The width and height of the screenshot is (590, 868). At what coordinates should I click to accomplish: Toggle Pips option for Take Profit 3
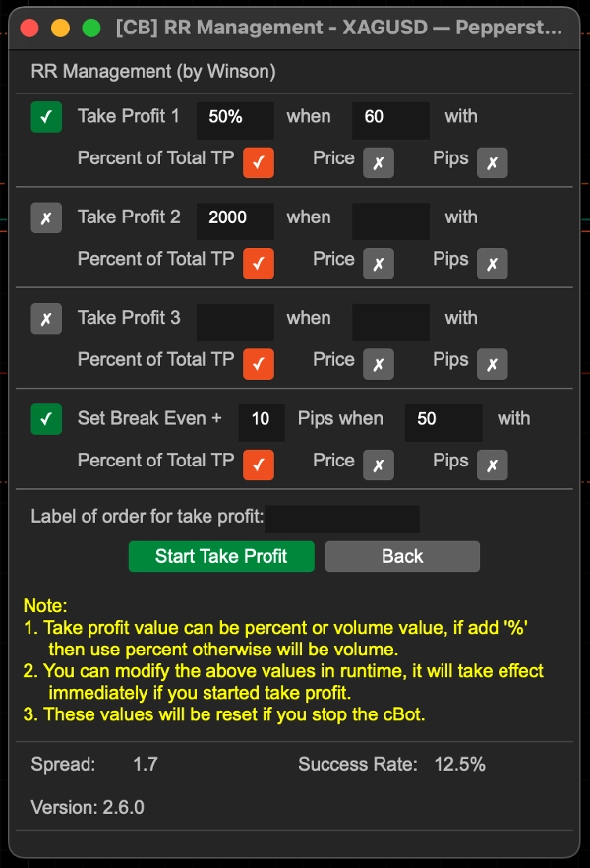point(492,364)
